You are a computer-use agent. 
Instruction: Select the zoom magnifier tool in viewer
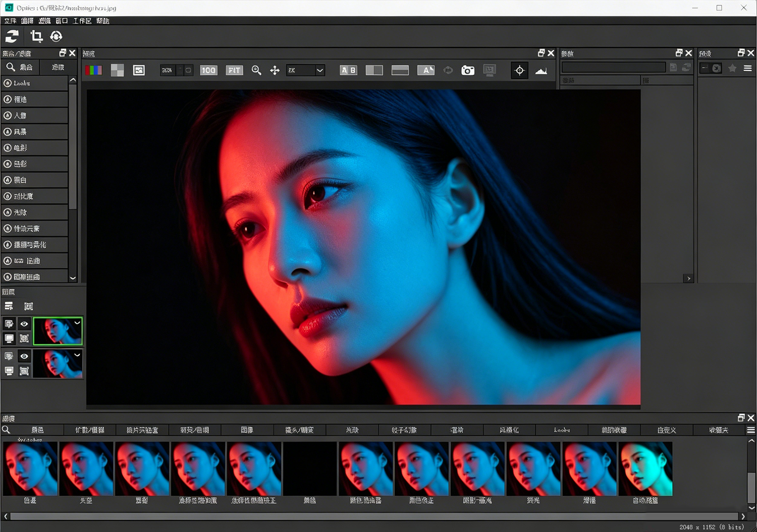[x=256, y=70]
